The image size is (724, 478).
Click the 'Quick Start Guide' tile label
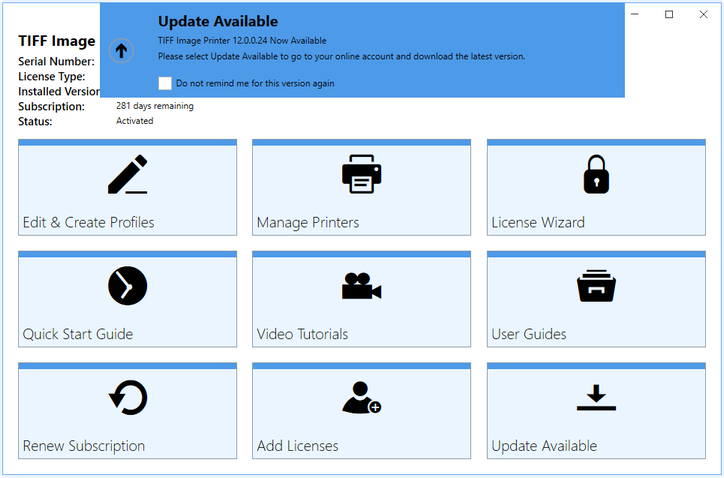tap(78, 334)
